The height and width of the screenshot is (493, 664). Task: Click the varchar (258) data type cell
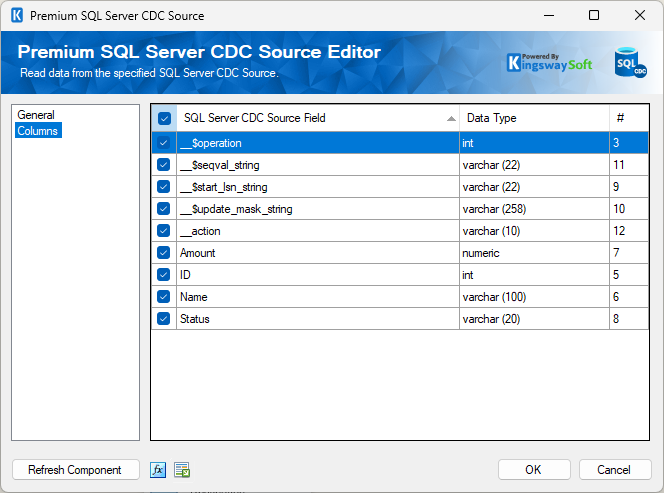click(534, 209)
